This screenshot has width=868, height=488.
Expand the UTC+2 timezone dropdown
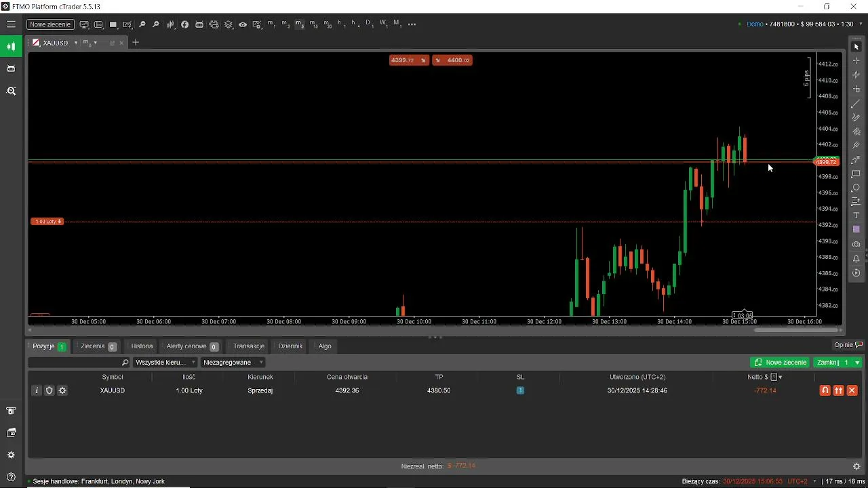(814, 482)
